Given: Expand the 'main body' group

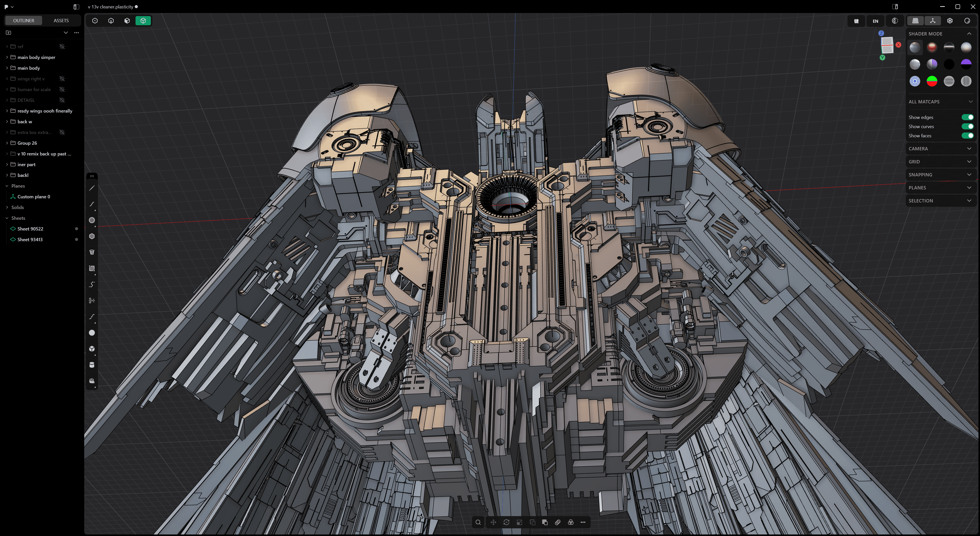Looking at the screenshot, I should pos(7,68).
